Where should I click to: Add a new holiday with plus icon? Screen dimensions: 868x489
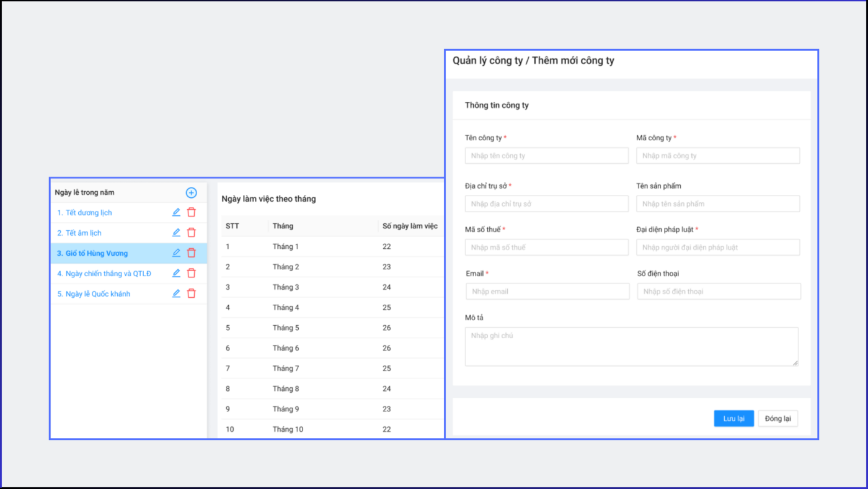191,192
